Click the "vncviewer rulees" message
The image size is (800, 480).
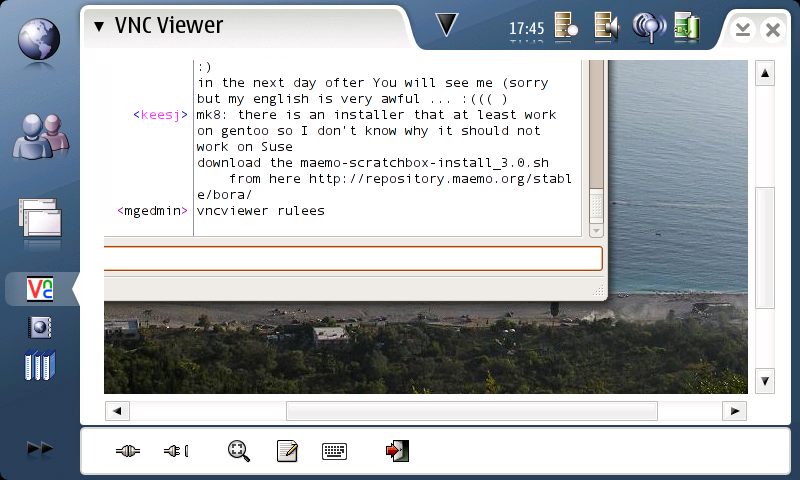(x=260, y=211)
